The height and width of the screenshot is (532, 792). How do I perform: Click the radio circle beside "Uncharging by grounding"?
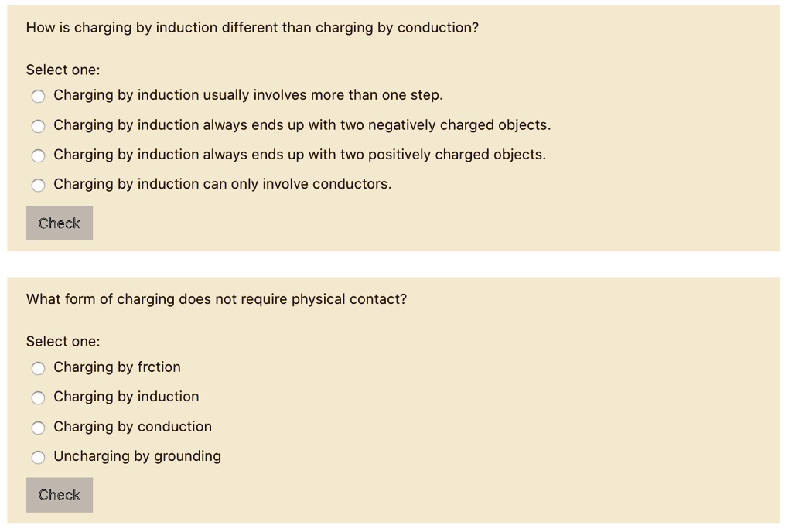point(38,457)
